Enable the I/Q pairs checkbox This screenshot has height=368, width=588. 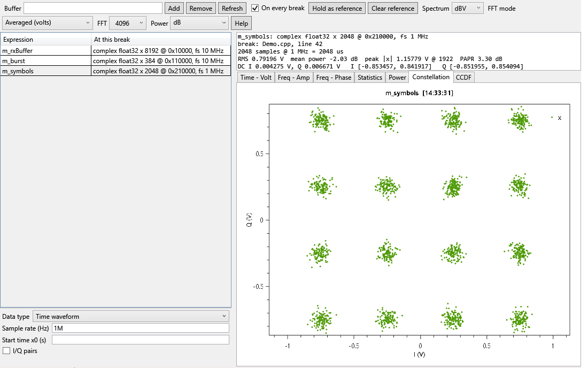6,351
